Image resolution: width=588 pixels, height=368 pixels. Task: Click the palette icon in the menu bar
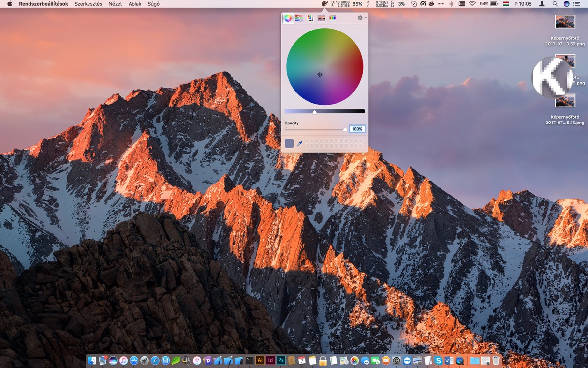point(324,4)
